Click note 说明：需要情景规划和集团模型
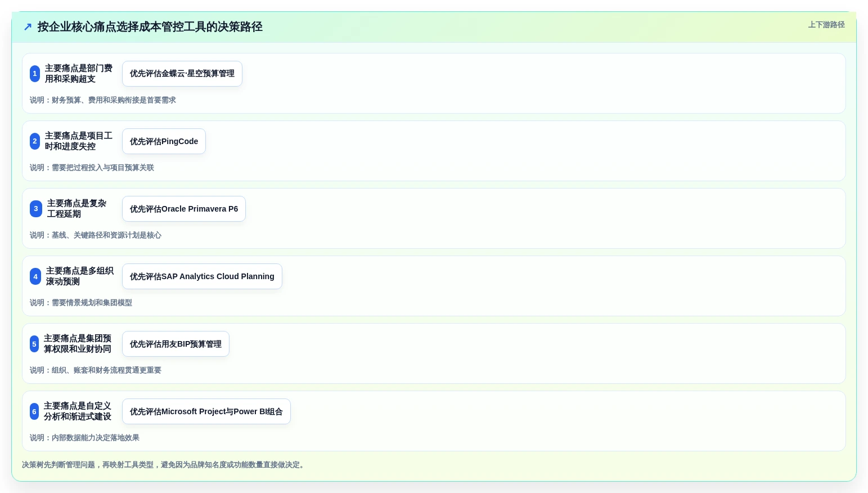This screenshot has width=868, height=493. pyautogui.click(x=81, y=303)
